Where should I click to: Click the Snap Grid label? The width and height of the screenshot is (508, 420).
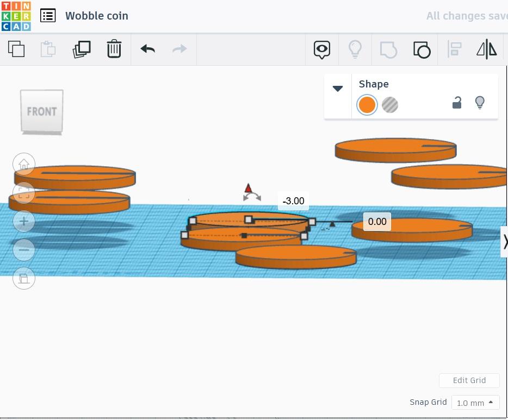[428, 402]
